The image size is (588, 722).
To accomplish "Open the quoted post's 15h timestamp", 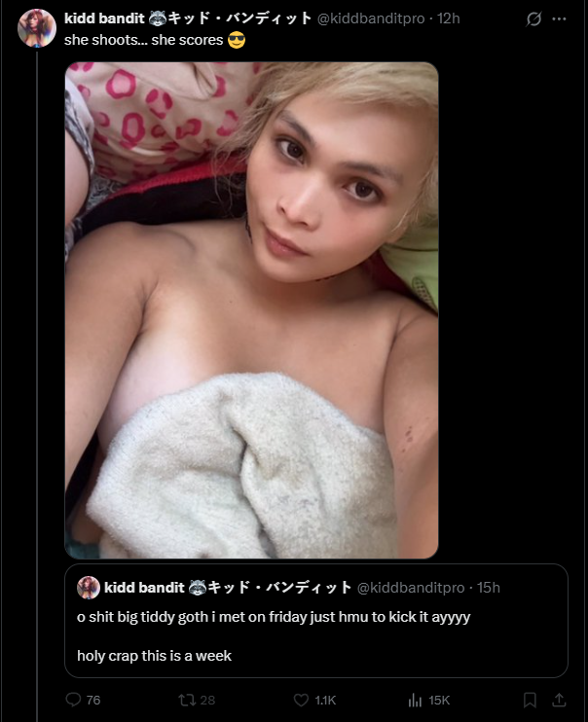I will pos(489,588).
